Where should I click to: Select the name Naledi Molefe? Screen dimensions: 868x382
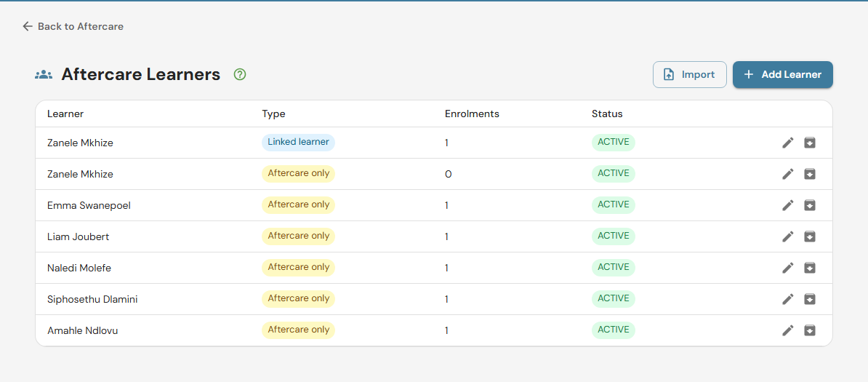point(79,268)
